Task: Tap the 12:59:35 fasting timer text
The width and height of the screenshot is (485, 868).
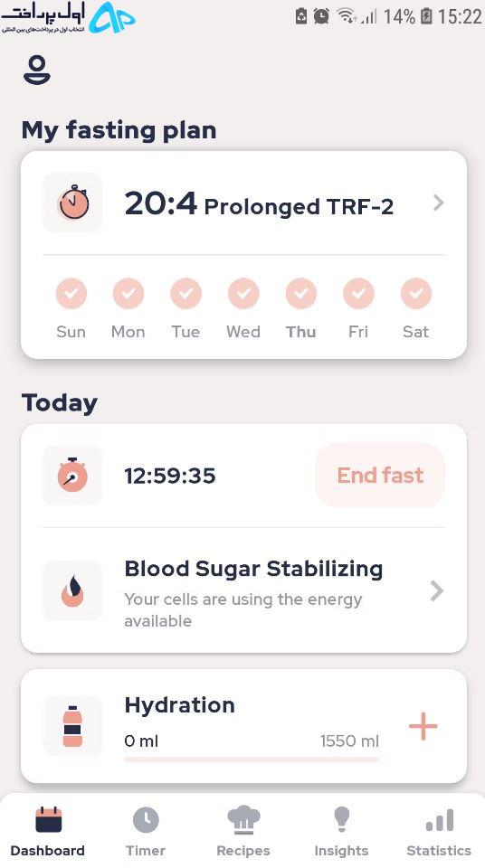Action: coord(169,476)
